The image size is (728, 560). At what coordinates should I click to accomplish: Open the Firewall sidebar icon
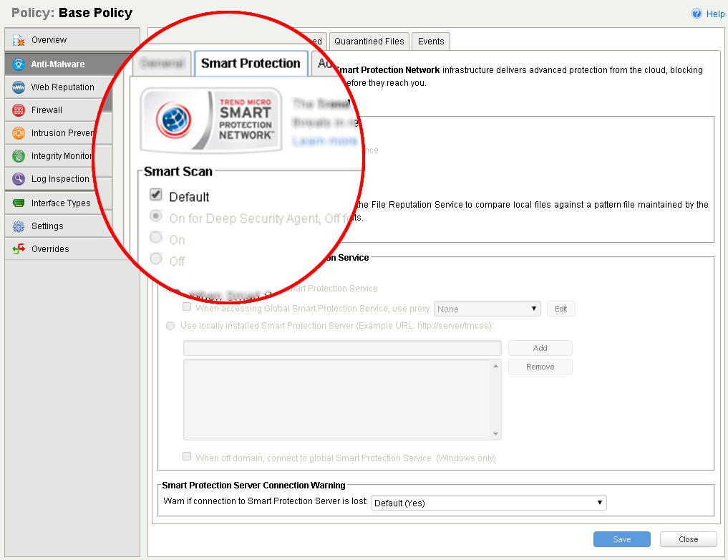[19, 110]
